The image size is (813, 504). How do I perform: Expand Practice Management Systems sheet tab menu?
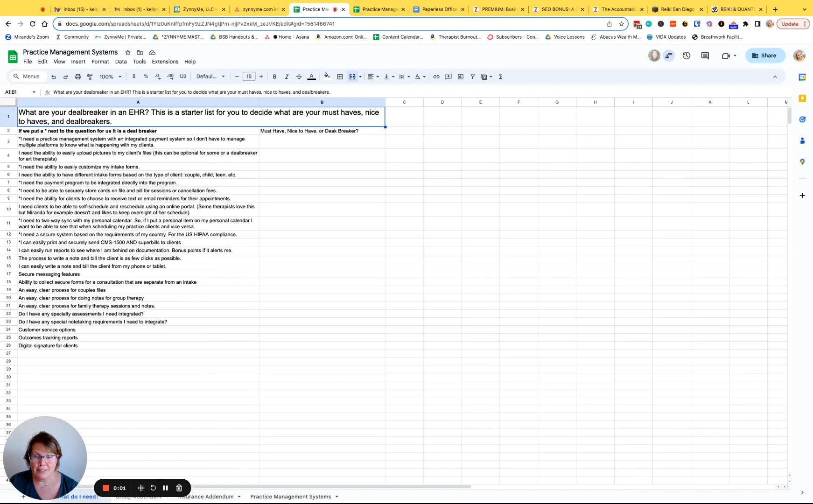click(x=336, y=497)
